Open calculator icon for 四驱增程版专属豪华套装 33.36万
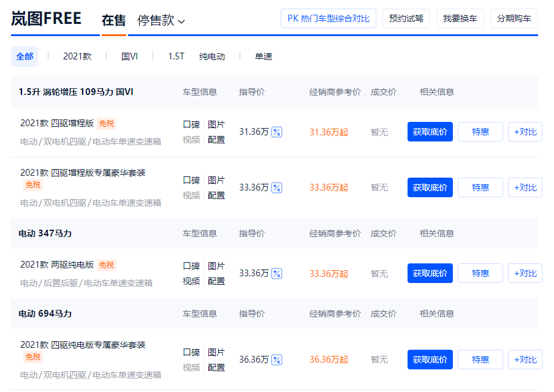Viewport: 554px width, 392px height. pos(276,187)
